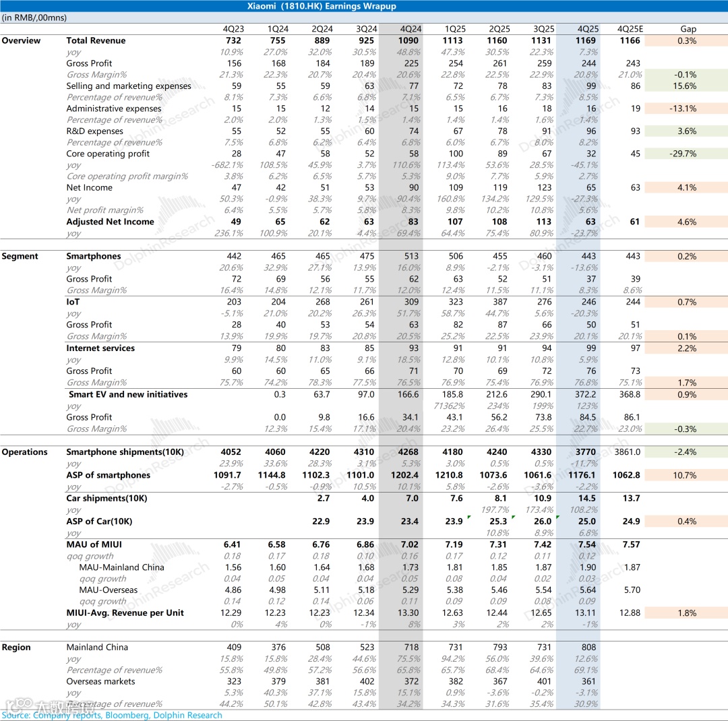728x721 pixels.
Task: Click the "MIUI-Avg. Revenue per Unit" label
Action: tap(125, 613)
